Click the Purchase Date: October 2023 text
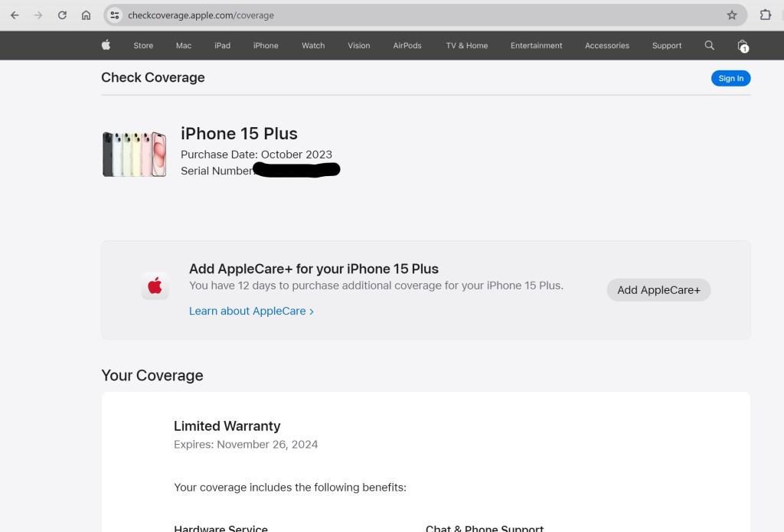The height and width of the screenshot is (532, 784). coord(256,155)
